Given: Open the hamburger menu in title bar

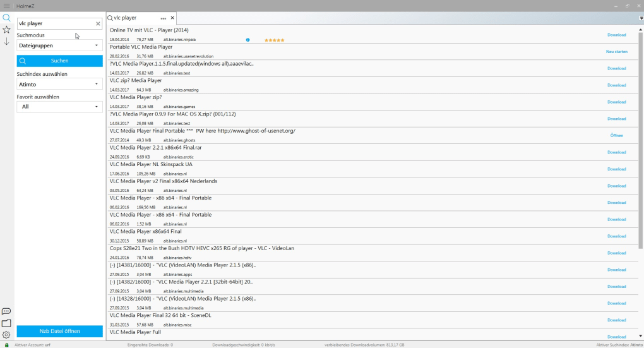Looking at the screenshot, I should tap(6, 6).
